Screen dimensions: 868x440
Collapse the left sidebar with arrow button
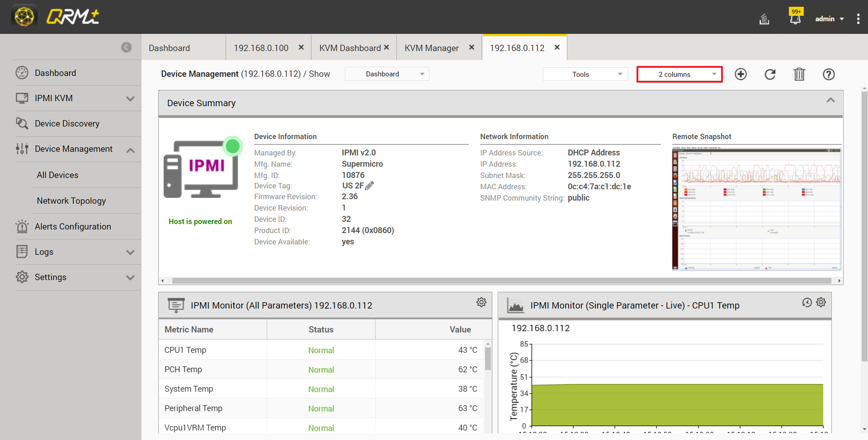[127, 47]
